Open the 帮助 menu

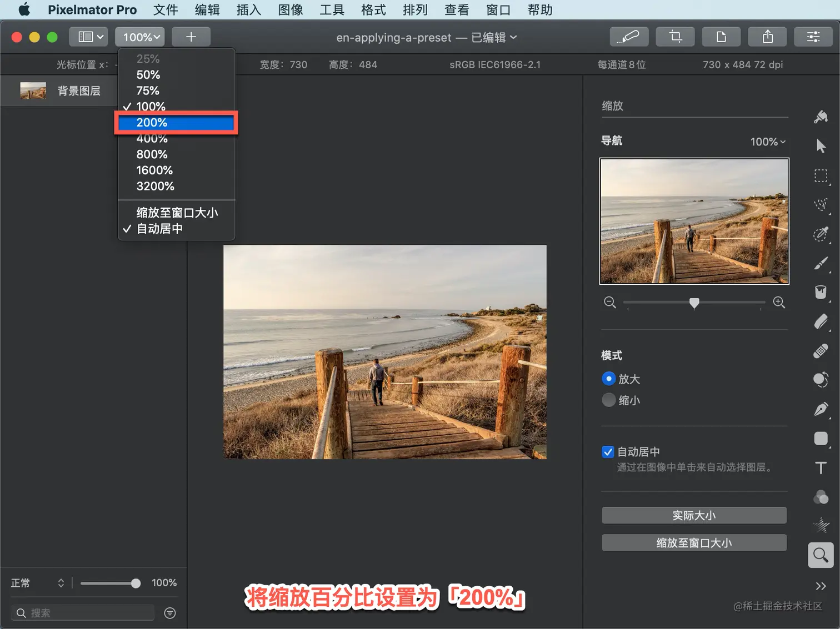(x=540, y=9)
